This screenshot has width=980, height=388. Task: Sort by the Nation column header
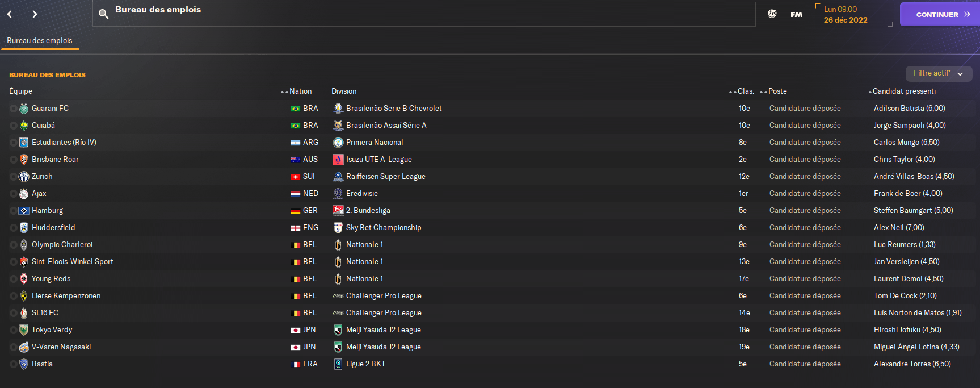coord(300,91)
